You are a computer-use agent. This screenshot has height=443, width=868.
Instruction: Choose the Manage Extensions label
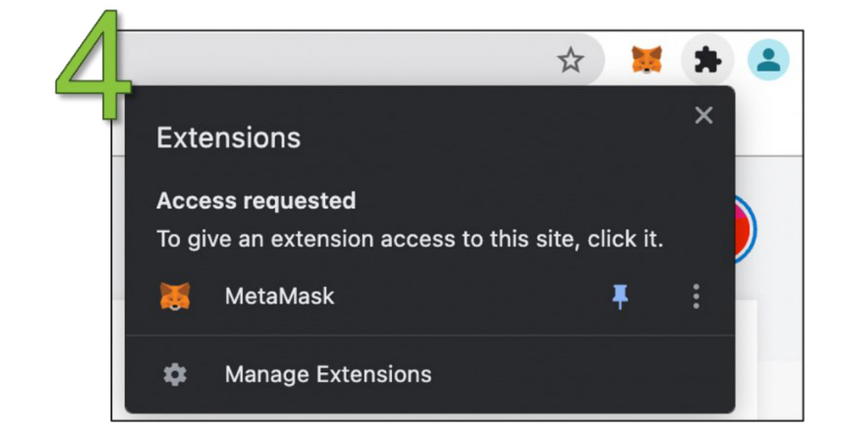click(328, 375)
